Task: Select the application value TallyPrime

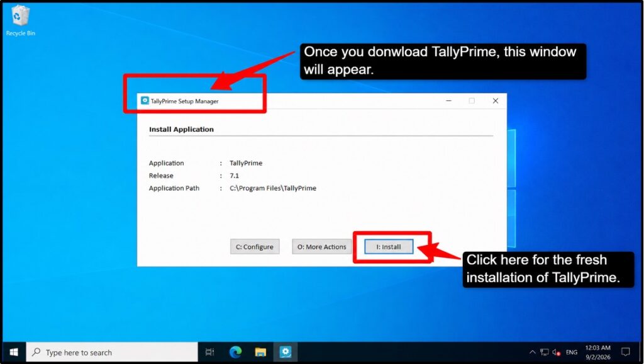Action: pyautogui.click(x=246, y=163)
